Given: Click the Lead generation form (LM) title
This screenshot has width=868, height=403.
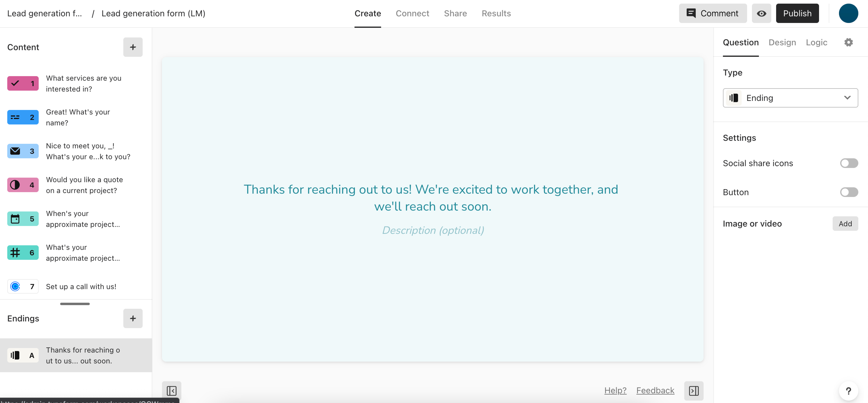Looking at the screenshot, I should [153, 13].
